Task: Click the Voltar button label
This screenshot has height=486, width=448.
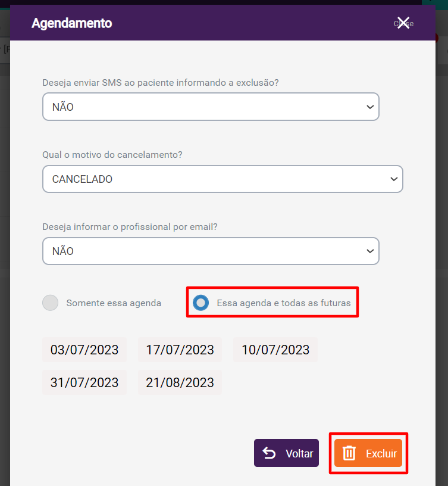Action: coord(299,453)
